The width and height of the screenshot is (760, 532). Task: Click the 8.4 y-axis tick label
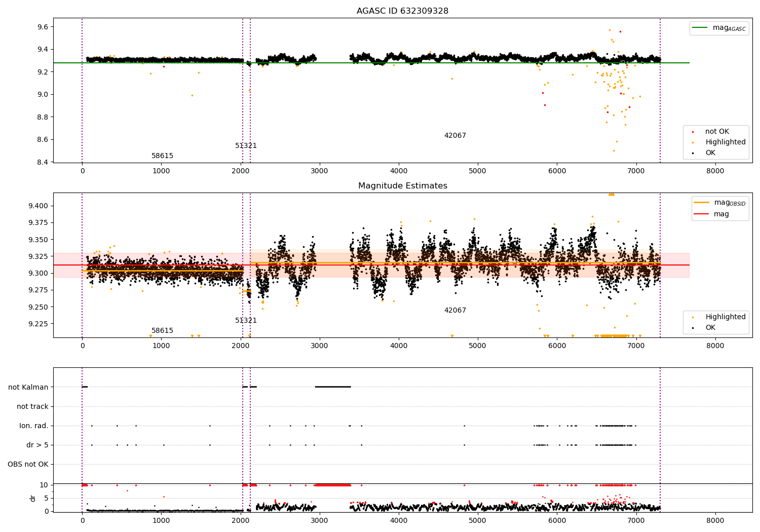point(44,162)
